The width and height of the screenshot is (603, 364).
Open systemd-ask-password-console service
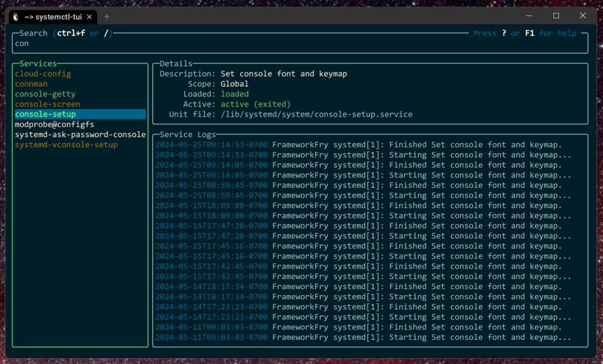tap(80, 134)
